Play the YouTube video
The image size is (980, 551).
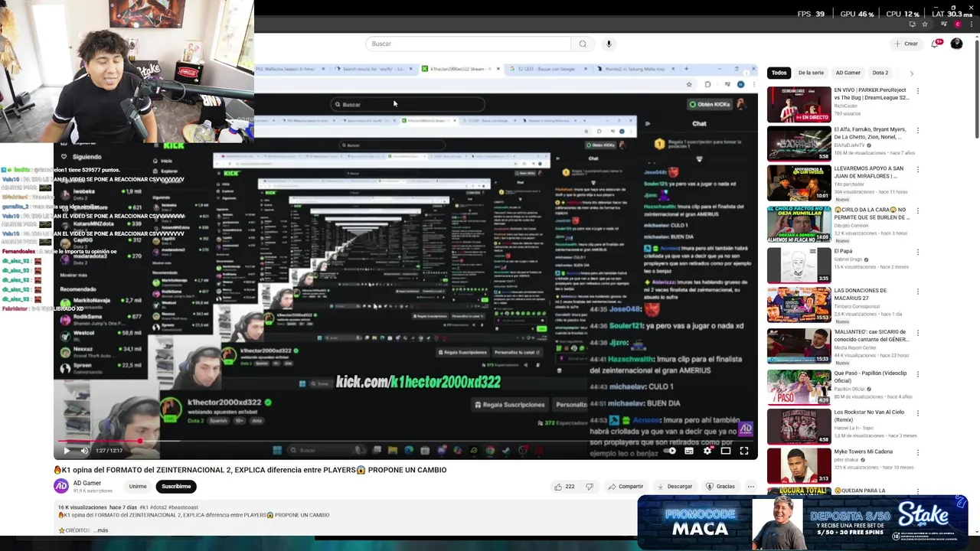click(66, 451)
